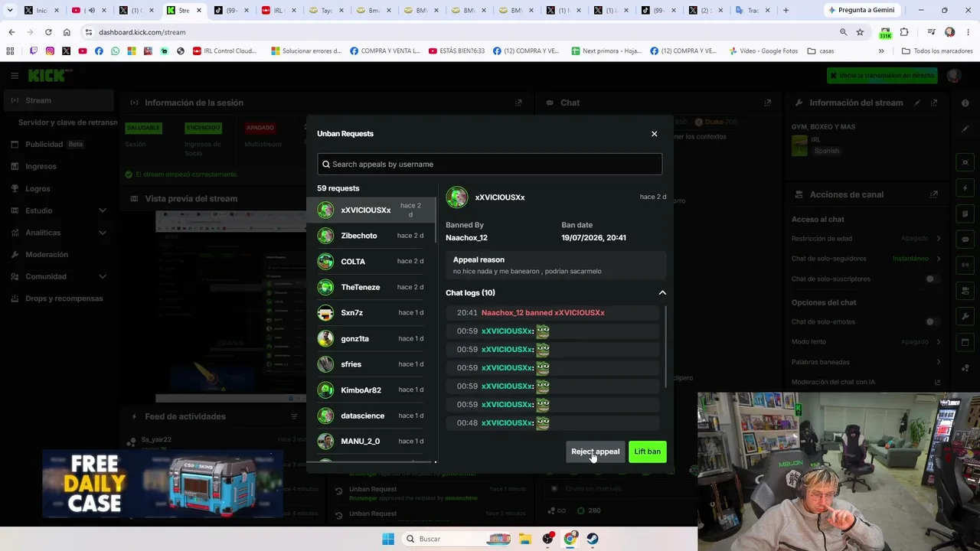Screen dimensions: 980x551
Task: Select datascience's unban request
Action: [371, 416]
